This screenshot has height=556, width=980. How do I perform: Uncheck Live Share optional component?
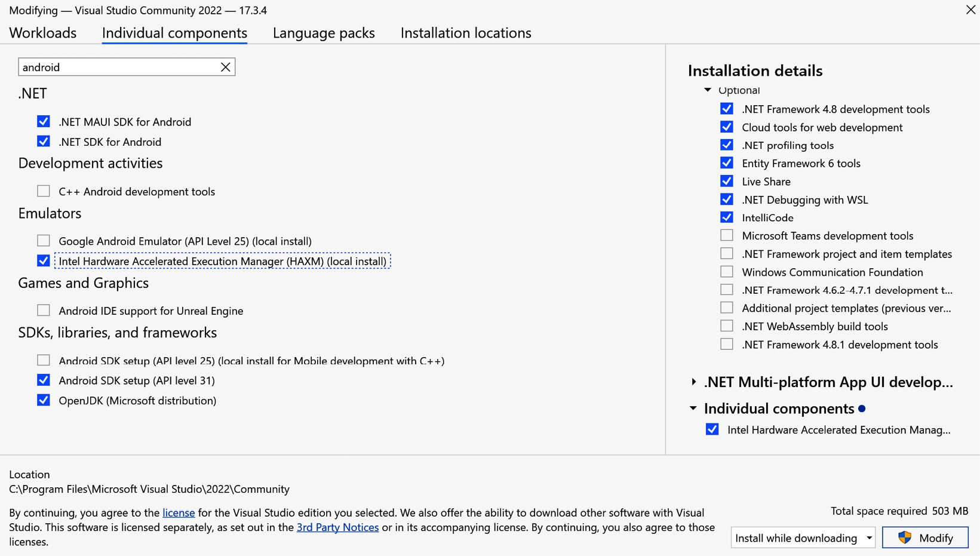click(727, 181)
